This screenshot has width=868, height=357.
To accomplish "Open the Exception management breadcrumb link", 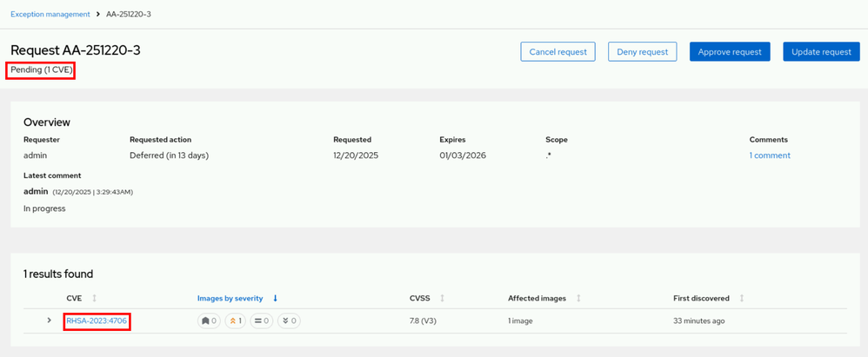I will click(50, 15).
